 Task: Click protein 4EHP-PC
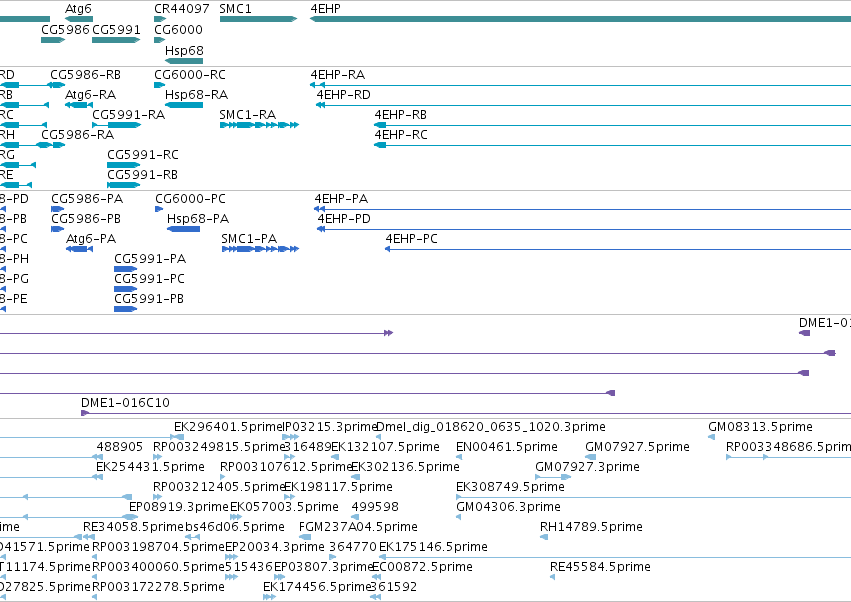click(x=411, y=239)
